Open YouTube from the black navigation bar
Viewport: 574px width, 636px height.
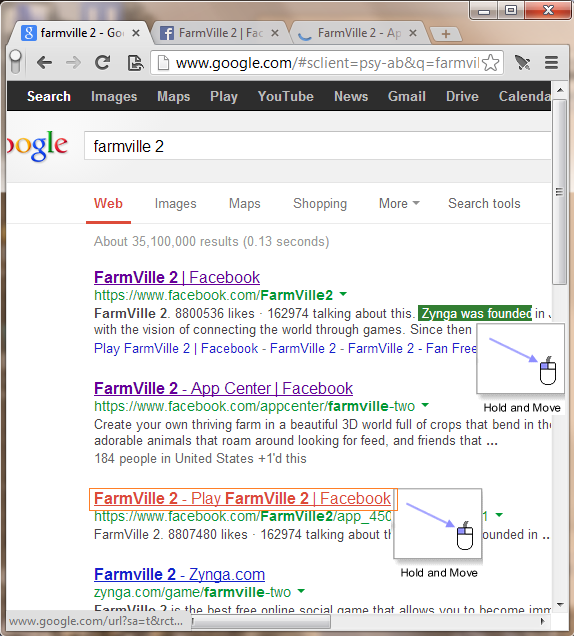286,97
